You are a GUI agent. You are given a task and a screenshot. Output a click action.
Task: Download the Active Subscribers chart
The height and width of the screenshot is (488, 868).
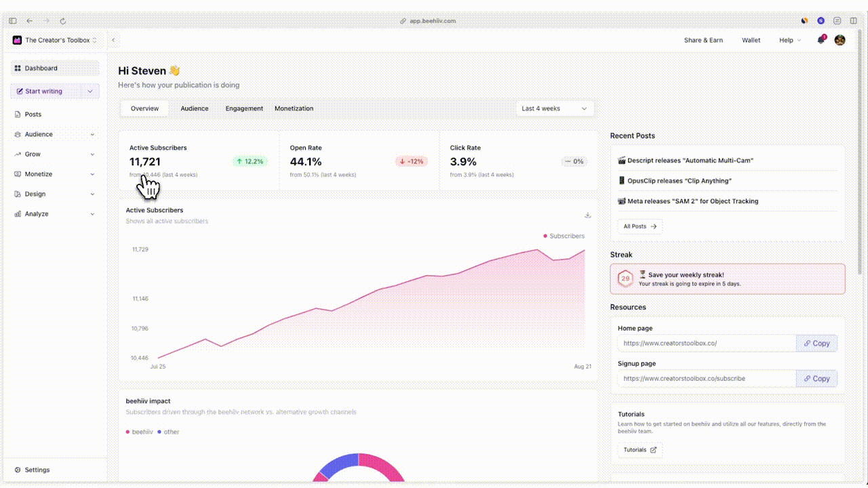(587, 215)
